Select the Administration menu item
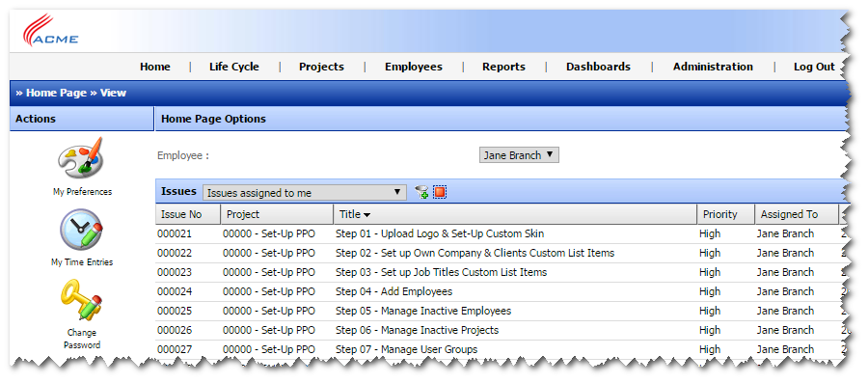This screenshot has height=383, width=868. 713,67
